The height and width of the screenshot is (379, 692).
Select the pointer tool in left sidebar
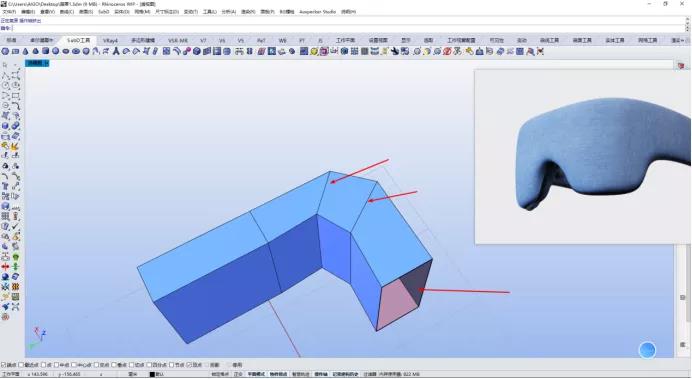tap(5, 65)
